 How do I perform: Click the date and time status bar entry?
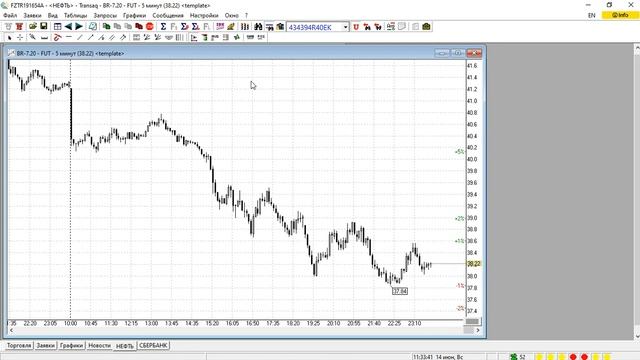pos(438,357)
